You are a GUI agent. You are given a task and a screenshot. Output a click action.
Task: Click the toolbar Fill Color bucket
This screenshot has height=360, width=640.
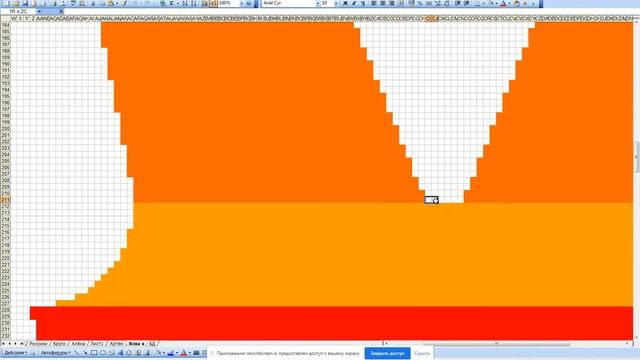pyautogui.click(x=490, y=3)
